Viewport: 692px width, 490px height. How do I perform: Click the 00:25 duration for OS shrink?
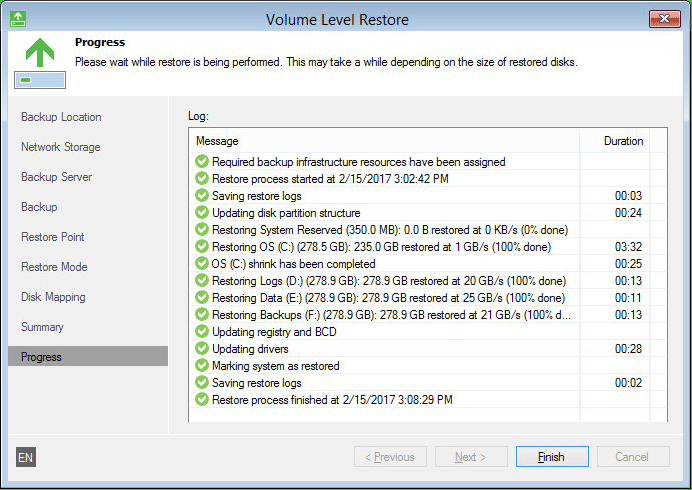[628, 264]
